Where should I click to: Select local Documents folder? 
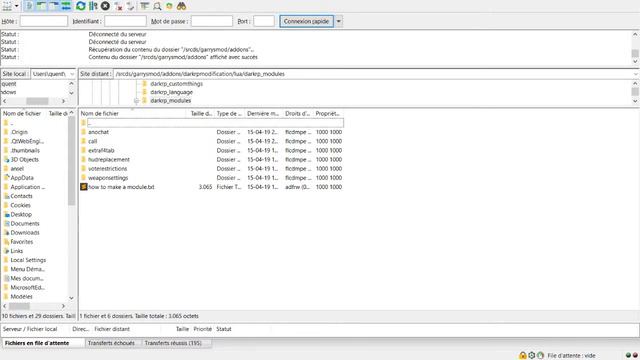coord(25,224)
